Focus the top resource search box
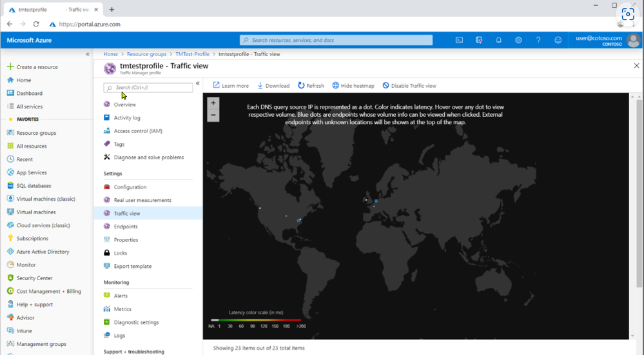The height and width of the screenshot is (355, 644). 336,40
